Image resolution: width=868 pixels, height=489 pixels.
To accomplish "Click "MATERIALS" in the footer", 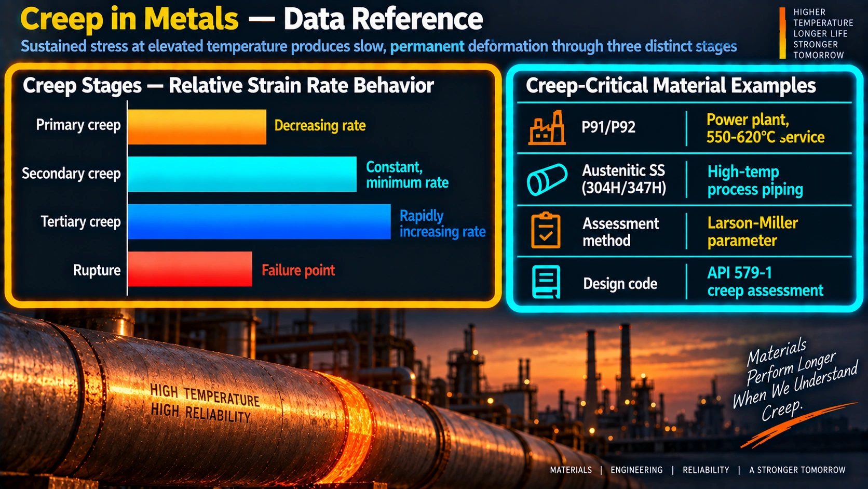I will tap(571, 470).
